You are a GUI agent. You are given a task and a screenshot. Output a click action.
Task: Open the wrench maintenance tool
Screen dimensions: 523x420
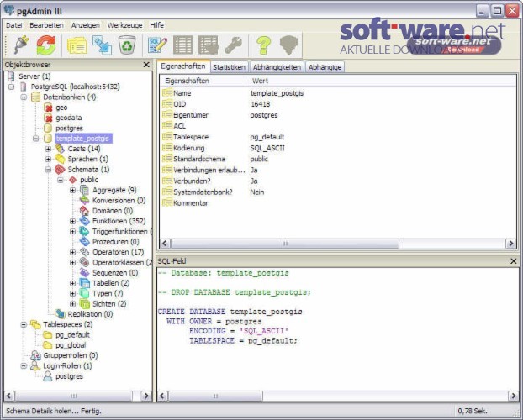click(x=233, y=45)
